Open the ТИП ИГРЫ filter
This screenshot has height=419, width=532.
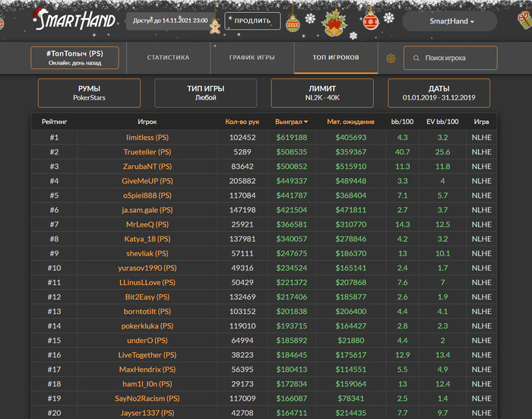(x=201, y=93)
